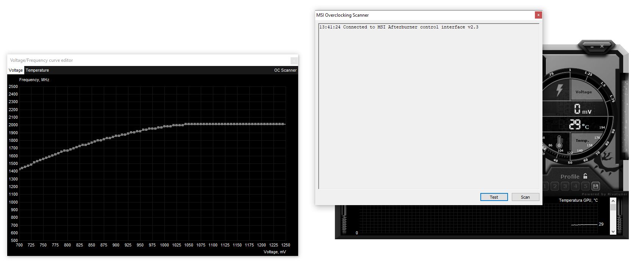Close the MSI Afterburner skin window
Screen dimensions: 644x273
602,46
